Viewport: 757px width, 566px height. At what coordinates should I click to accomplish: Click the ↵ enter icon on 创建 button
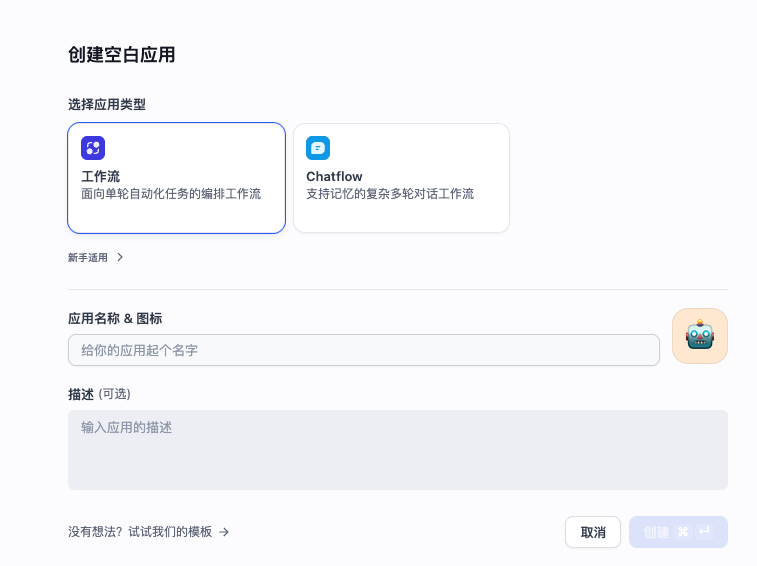tap(705, 532)
